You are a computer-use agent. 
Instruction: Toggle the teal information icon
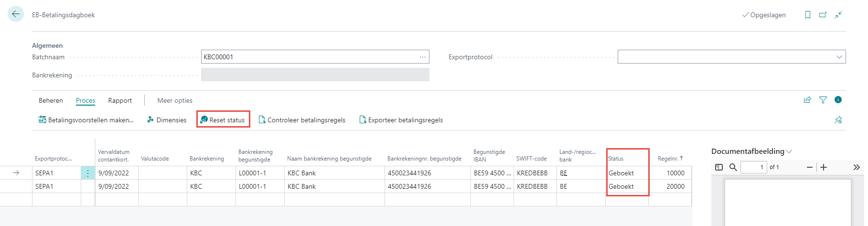pyautogui.click(x=838, y=100)
